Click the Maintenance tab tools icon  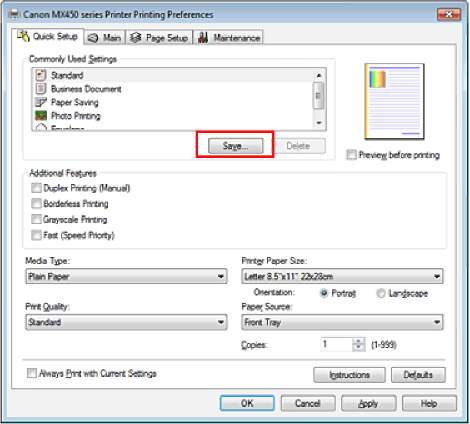click(x=203, y=38)
